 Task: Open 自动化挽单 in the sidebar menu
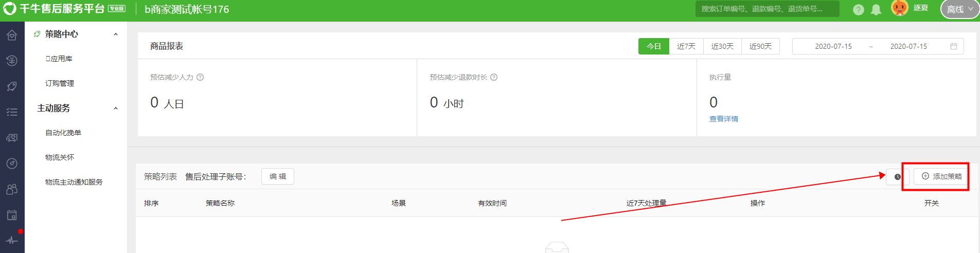[x=63, y=133]
